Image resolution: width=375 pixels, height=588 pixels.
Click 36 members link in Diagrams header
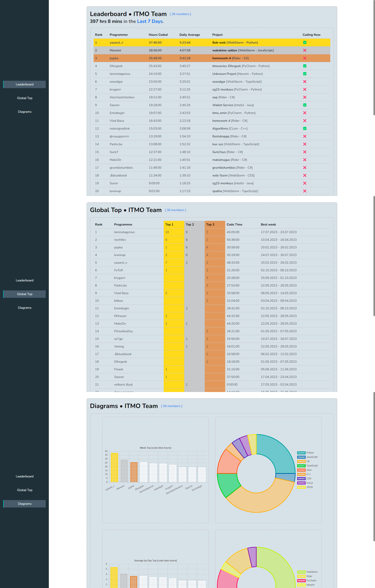tap(171, 406)
